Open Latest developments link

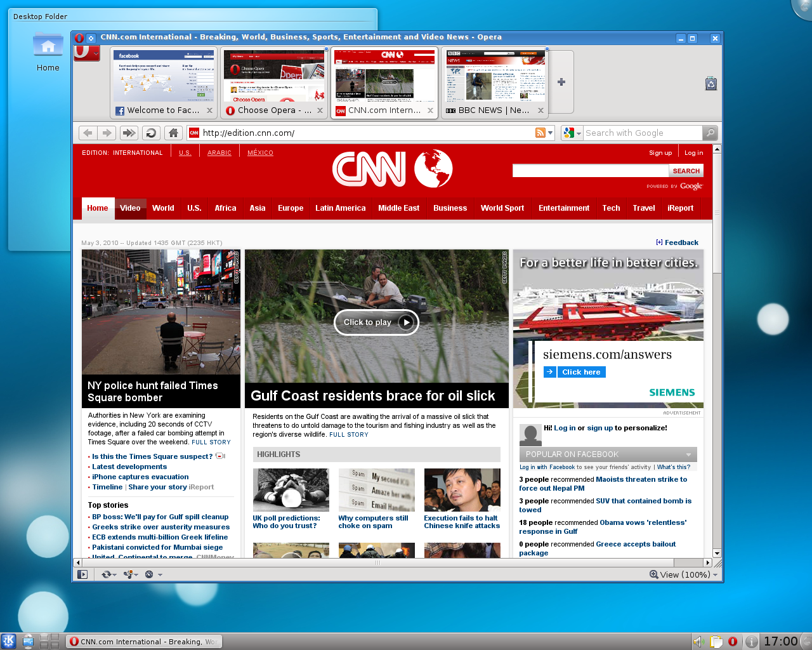(x=129, y=467)
